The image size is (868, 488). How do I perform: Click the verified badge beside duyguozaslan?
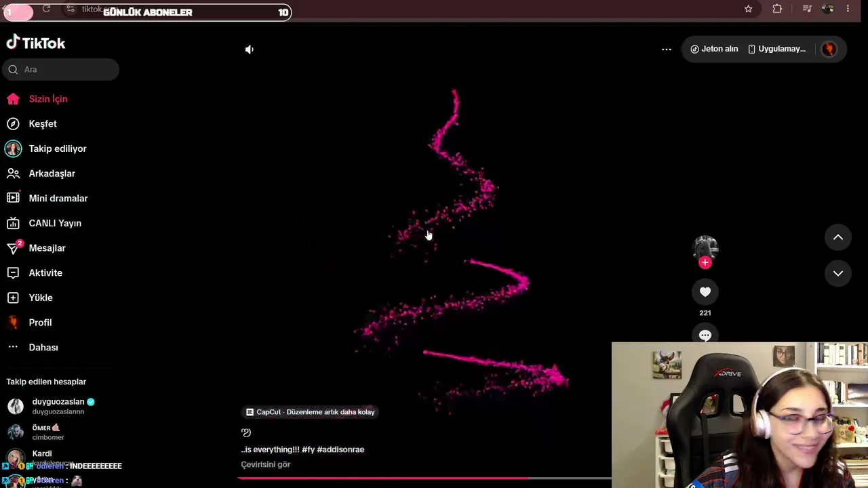click(91, 402)
